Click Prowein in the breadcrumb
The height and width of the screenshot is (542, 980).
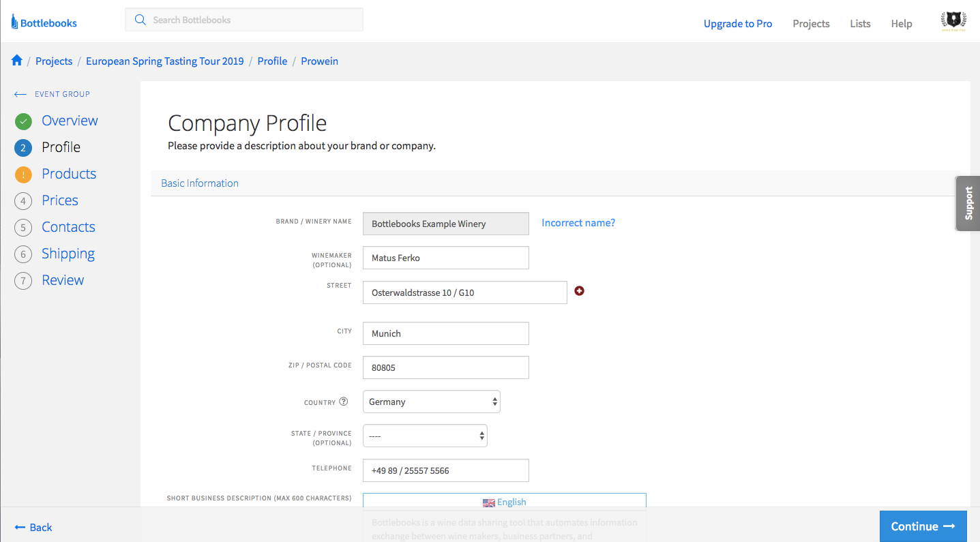click(x=320, y=61)
